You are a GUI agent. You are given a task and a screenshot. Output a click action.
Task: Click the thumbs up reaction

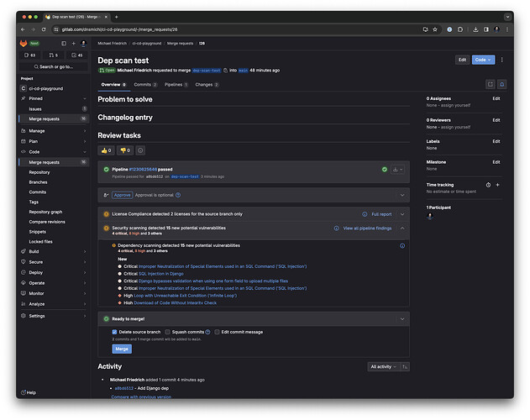coord(106,150)
